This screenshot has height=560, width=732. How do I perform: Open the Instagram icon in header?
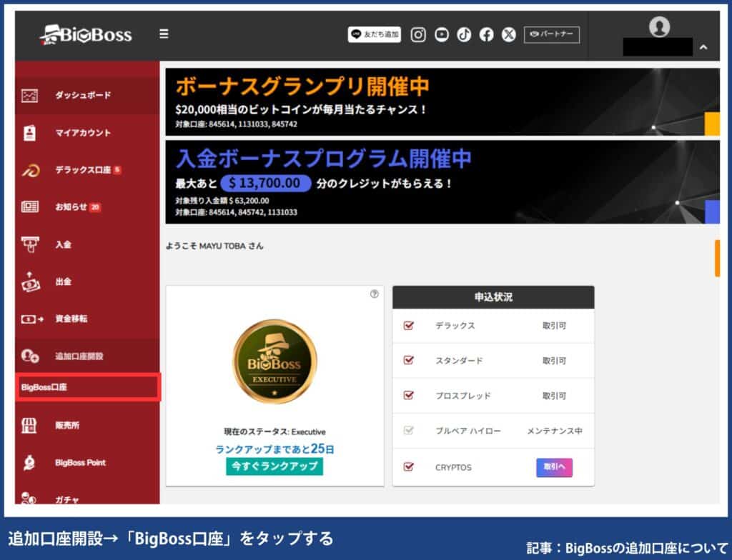click(x=418, y=34)
